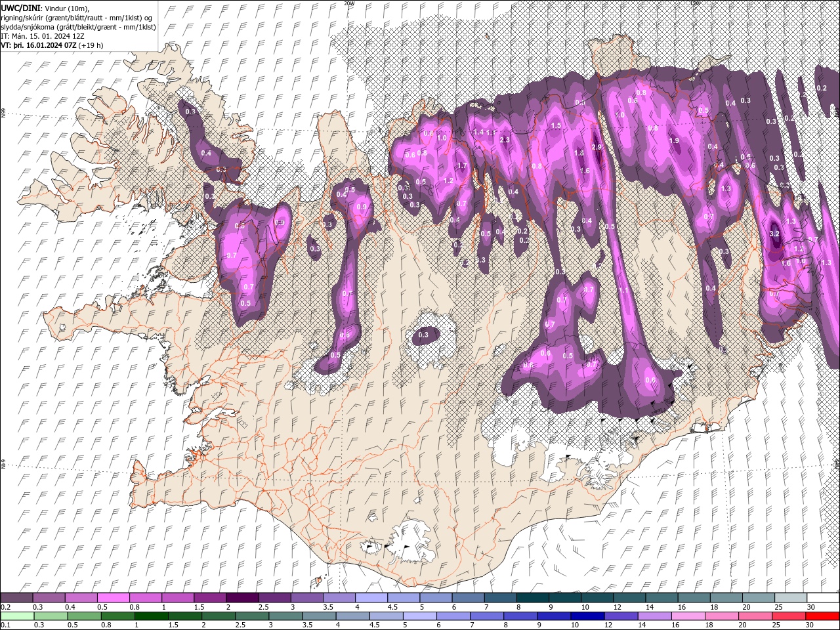Image resolution: width=840 pixels, height=630 pixels.
Task: Click the 1.9 precipitation value on the map
Action: [x=674, y=141]
